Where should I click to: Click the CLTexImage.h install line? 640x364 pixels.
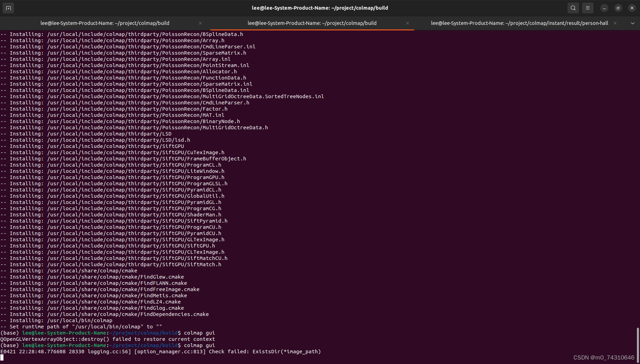click(x=112, y=252)
